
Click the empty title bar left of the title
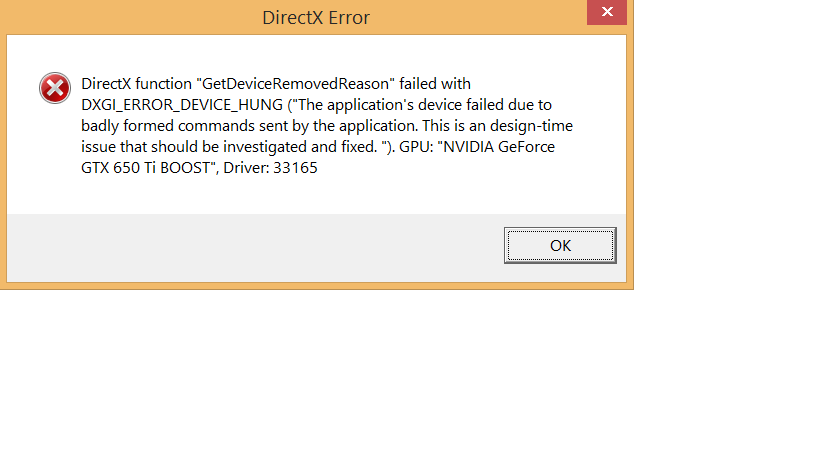click(131, 17)
